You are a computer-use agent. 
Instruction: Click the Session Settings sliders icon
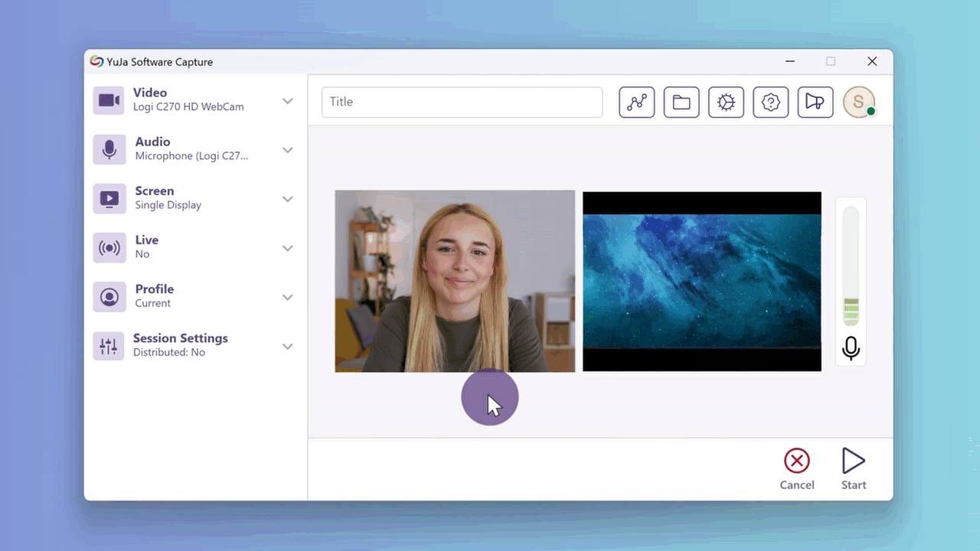pos(109,346)
